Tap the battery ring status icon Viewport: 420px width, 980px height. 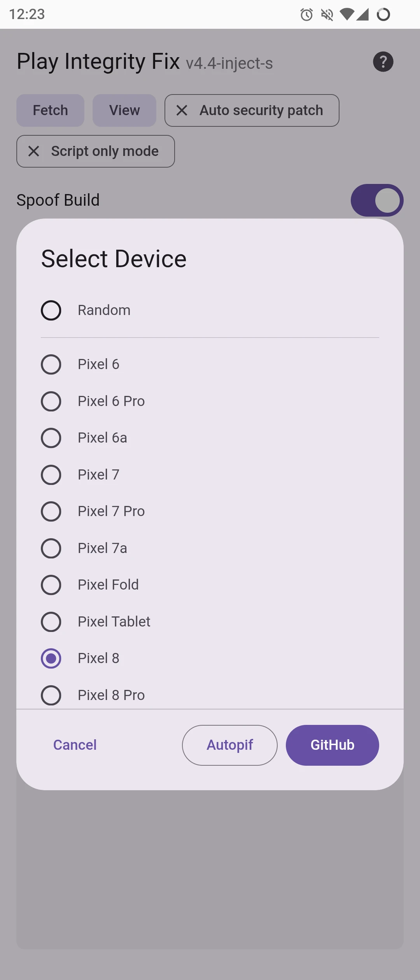pyautogui.click(x=383, y=15)
